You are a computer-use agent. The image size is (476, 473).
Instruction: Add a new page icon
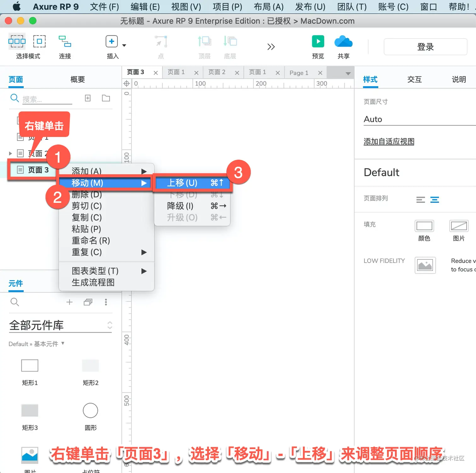coord(88,98)
